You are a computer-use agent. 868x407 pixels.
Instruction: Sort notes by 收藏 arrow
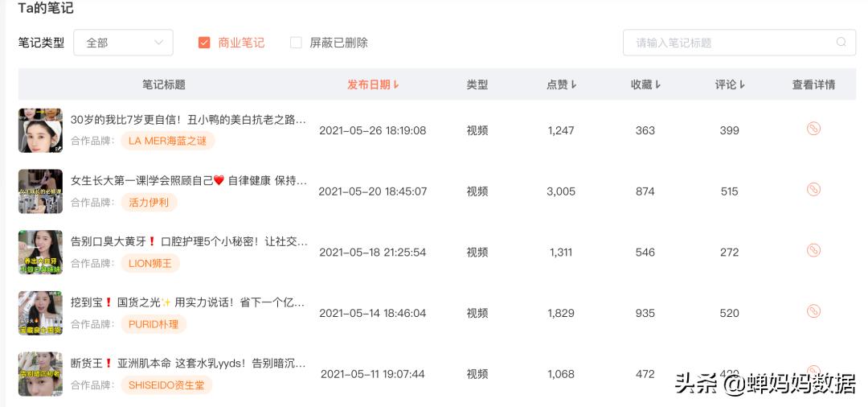pos(657,84)
